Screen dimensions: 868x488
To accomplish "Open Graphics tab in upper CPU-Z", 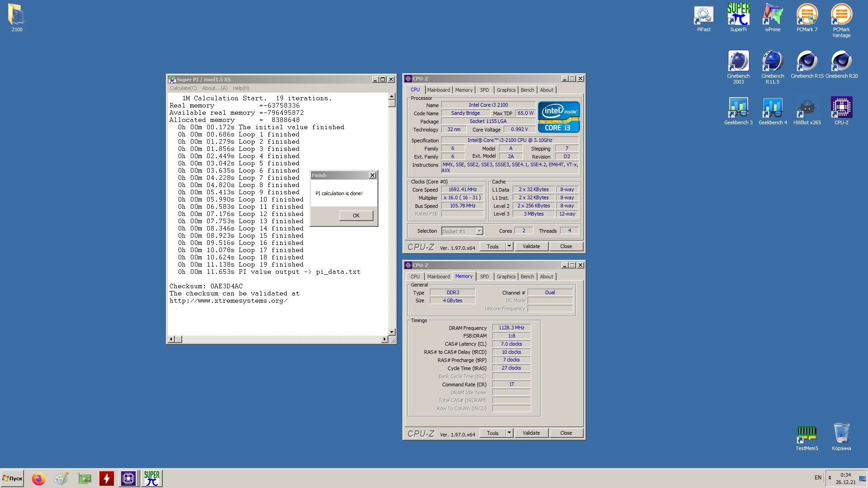I will [506, 90].
